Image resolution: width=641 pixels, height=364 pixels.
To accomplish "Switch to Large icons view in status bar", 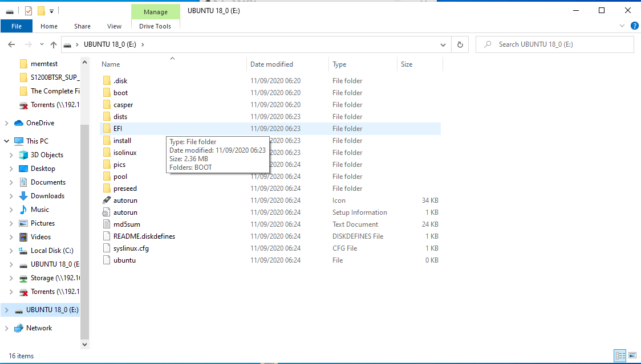I will point(632,355).
